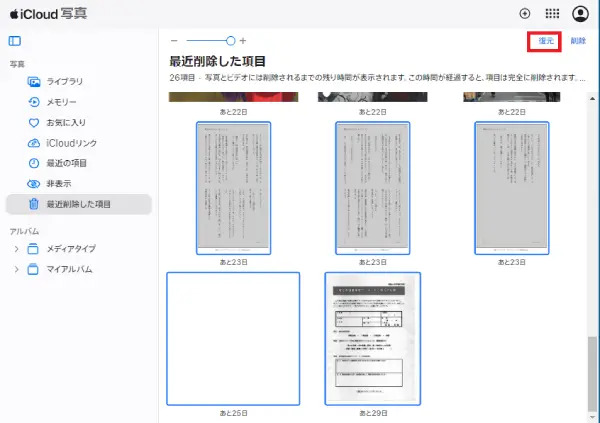Select rightmost text page thumbnail labeled あと23日
Viewport: 600px width, 423px height.
click(x=512, y=188)
